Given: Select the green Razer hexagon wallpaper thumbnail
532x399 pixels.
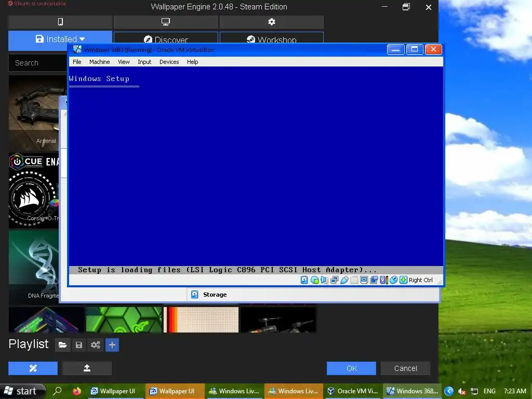Looking at the screenshot, I should (x=124, y=320).
